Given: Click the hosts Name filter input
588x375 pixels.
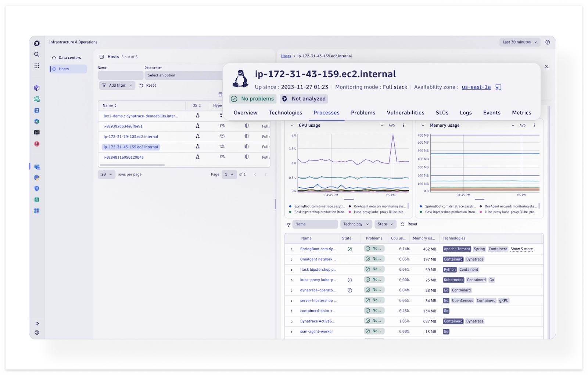Looking at the screenshot, I should coord(121,75).
